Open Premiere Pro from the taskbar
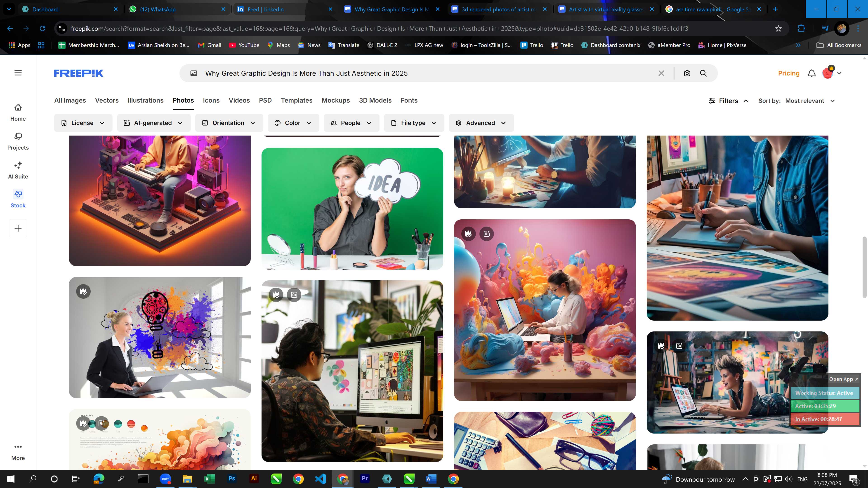Viewport: 868px width, 488px height. pos(365,479)
